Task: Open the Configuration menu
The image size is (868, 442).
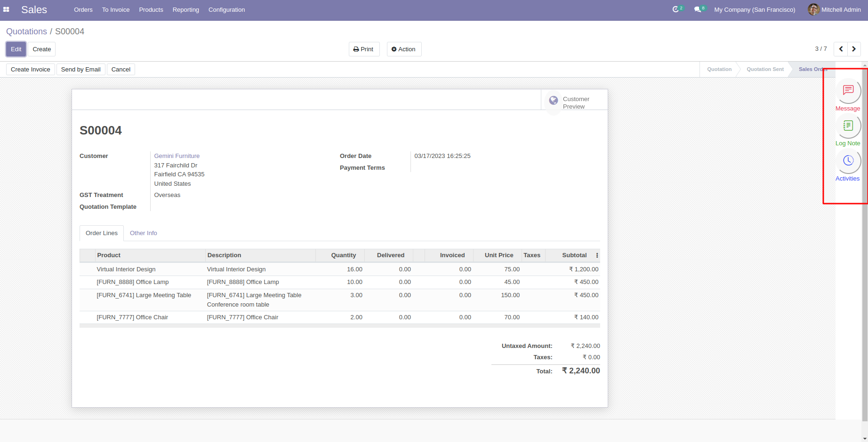Action: 226,9
